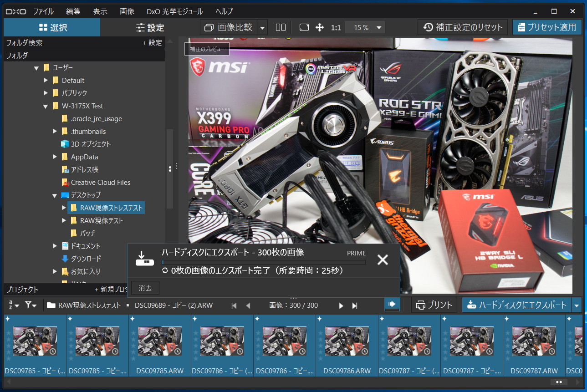Select the pan/move hand tool icon
This screenshot has height=392, width=587.
320,27
